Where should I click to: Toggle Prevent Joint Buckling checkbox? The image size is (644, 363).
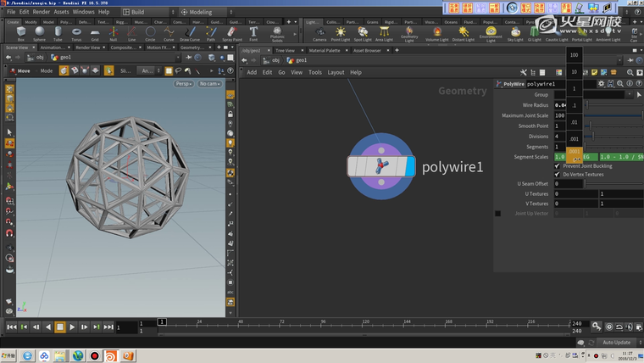point(558,165)
